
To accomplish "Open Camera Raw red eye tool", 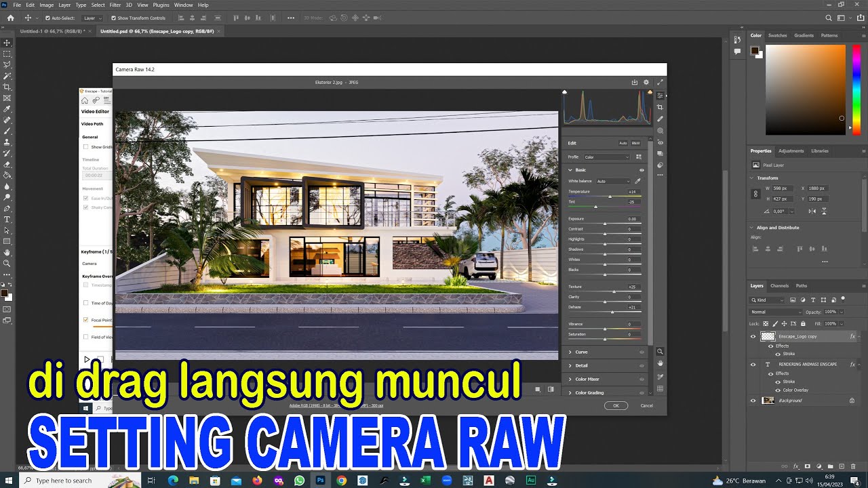I will 660,142.
